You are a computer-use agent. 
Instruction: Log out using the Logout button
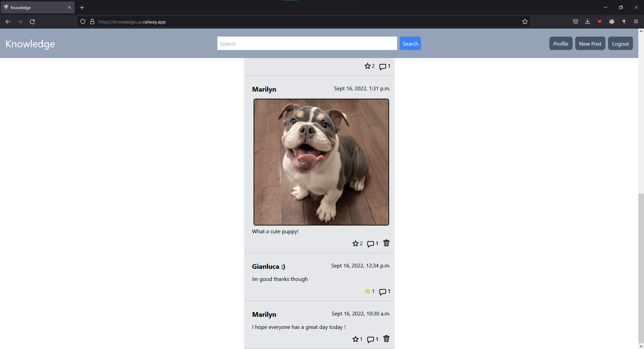coord(620,44)
